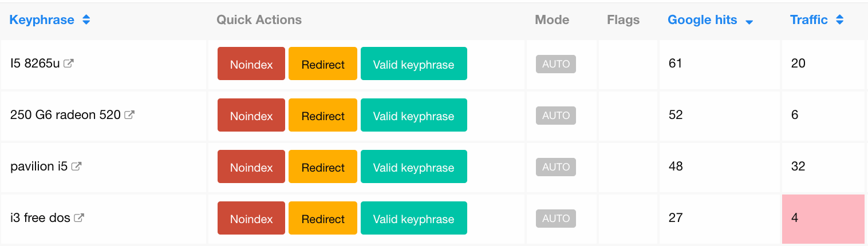
Task: Open external link icon beside 250 G6 radeon 520
Action: tap(129, 115)
